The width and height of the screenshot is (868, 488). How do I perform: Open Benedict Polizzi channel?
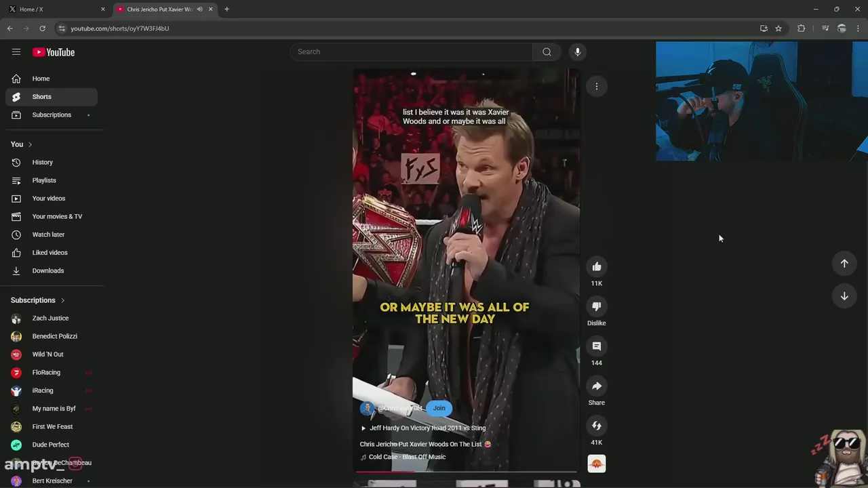click(x=52, y=336)
